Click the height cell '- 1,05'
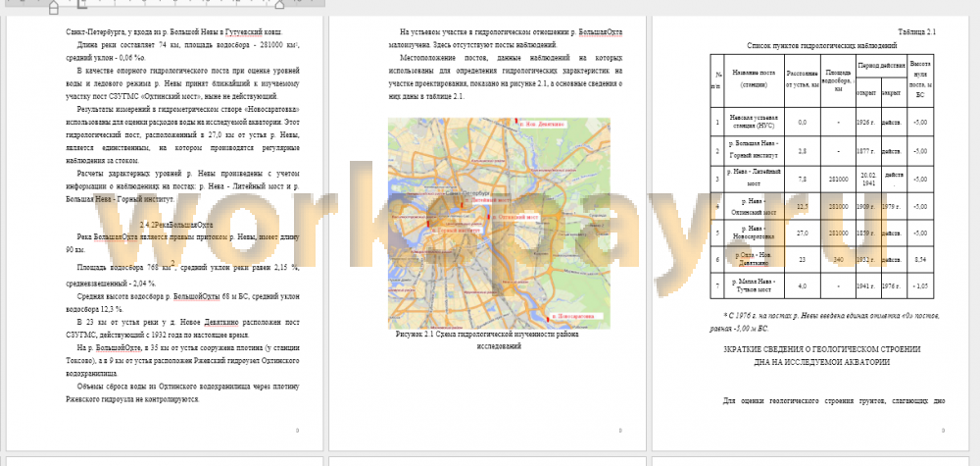 point(920,285)
